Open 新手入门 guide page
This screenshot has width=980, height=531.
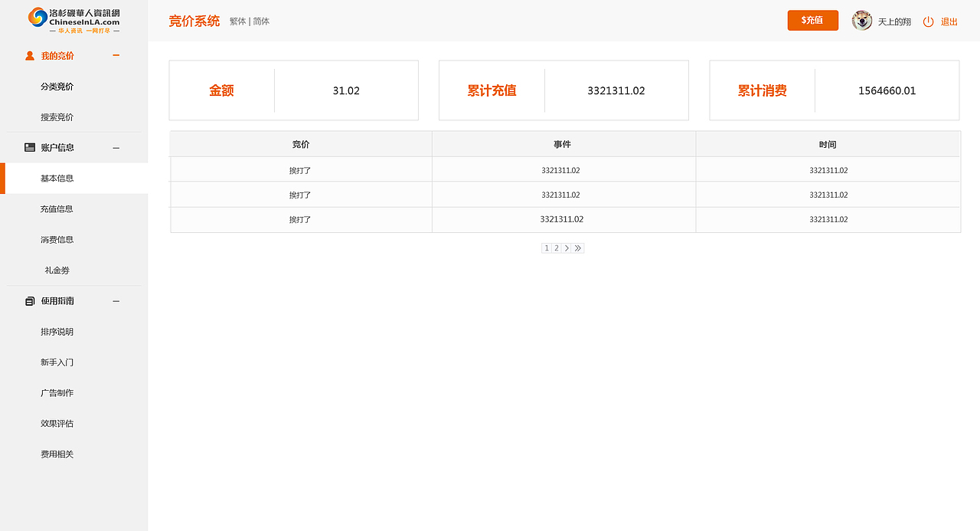coord(57,362)
